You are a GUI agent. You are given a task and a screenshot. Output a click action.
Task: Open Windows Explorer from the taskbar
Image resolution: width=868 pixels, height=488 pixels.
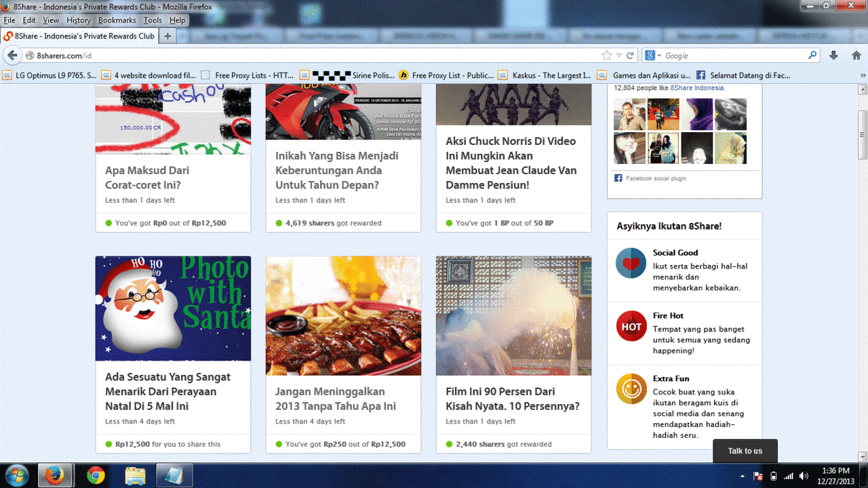coord(135,475)
